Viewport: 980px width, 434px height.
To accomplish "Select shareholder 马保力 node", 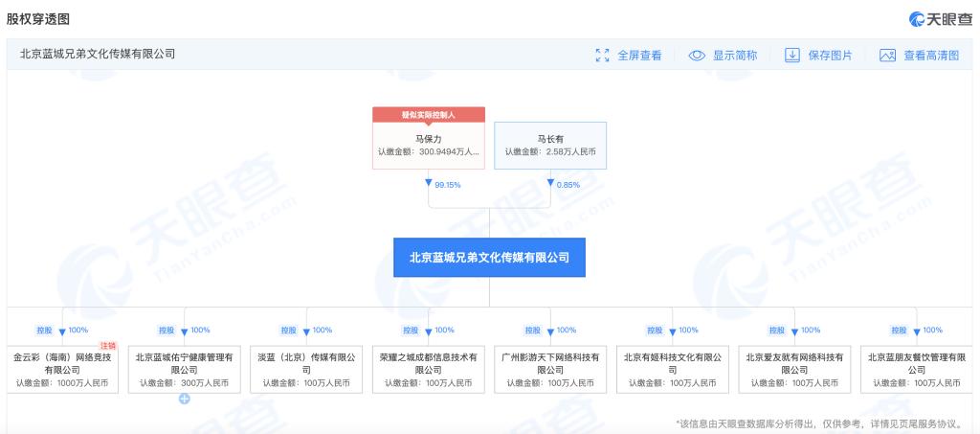I will (428, 145).
